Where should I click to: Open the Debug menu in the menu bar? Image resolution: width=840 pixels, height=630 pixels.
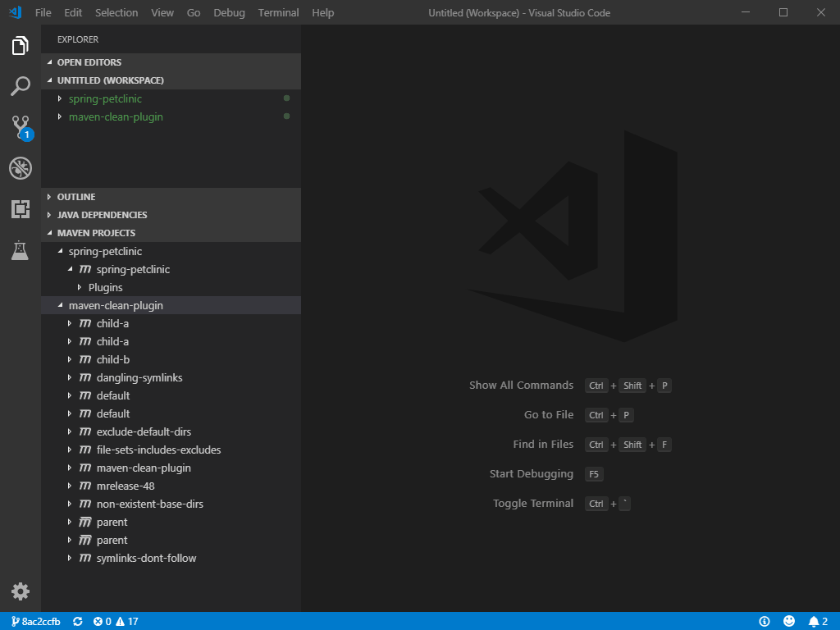[x=229, y=12]
